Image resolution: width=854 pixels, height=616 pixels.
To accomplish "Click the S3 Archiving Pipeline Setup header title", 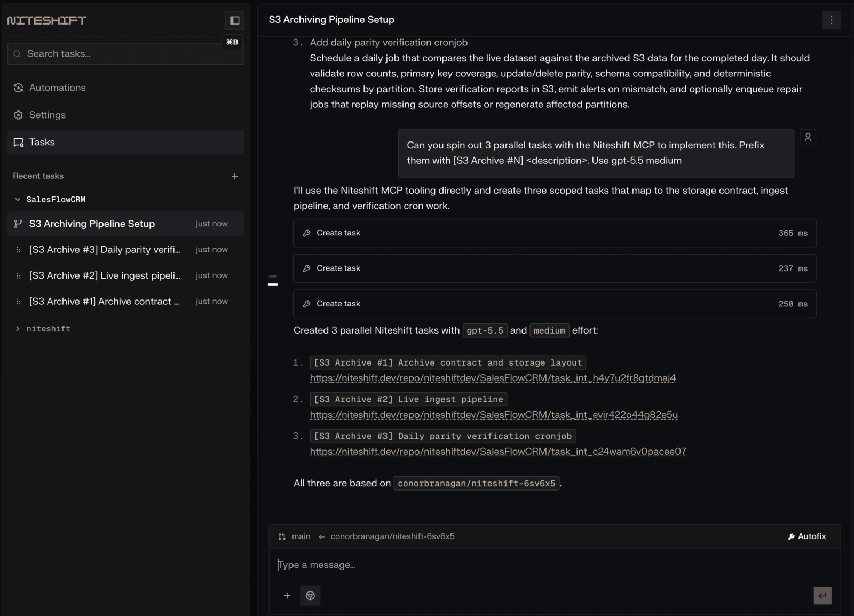I will pos(331,20).
